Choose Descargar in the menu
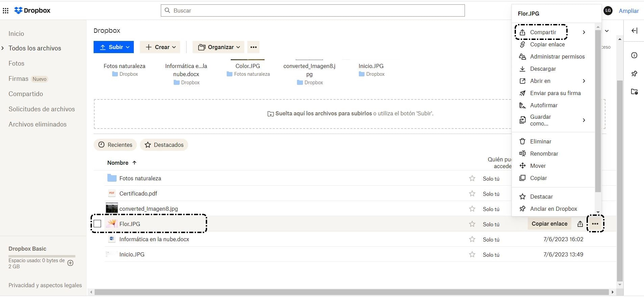The image size is (644, 297). tap(543, 69)
